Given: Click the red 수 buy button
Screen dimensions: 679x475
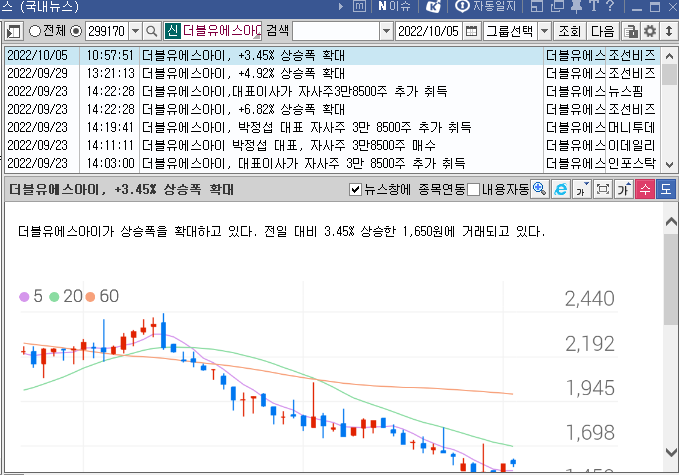Looking at the screenshot, I should pyautogui.click(x=645, y=189).
